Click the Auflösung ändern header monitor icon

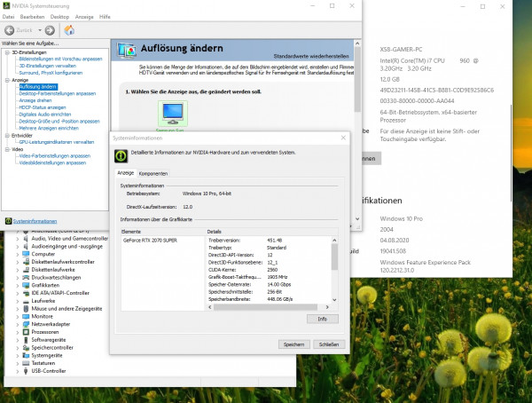click(127, 50)
